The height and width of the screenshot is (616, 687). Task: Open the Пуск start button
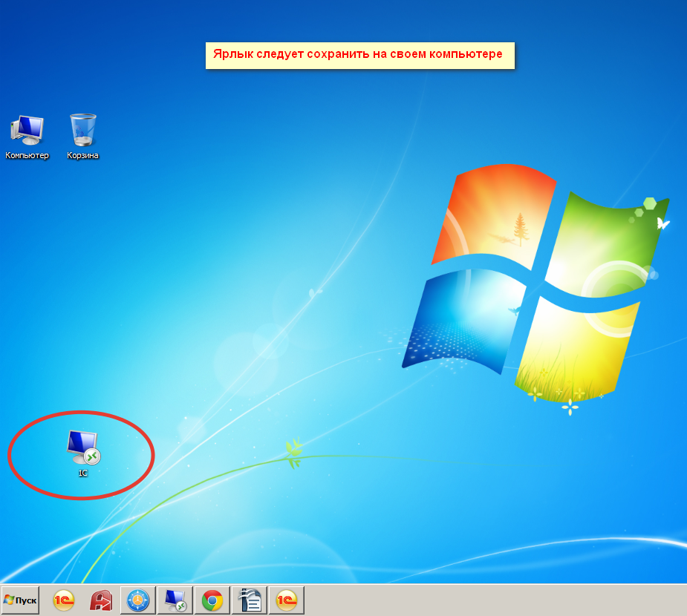[21, 600]
